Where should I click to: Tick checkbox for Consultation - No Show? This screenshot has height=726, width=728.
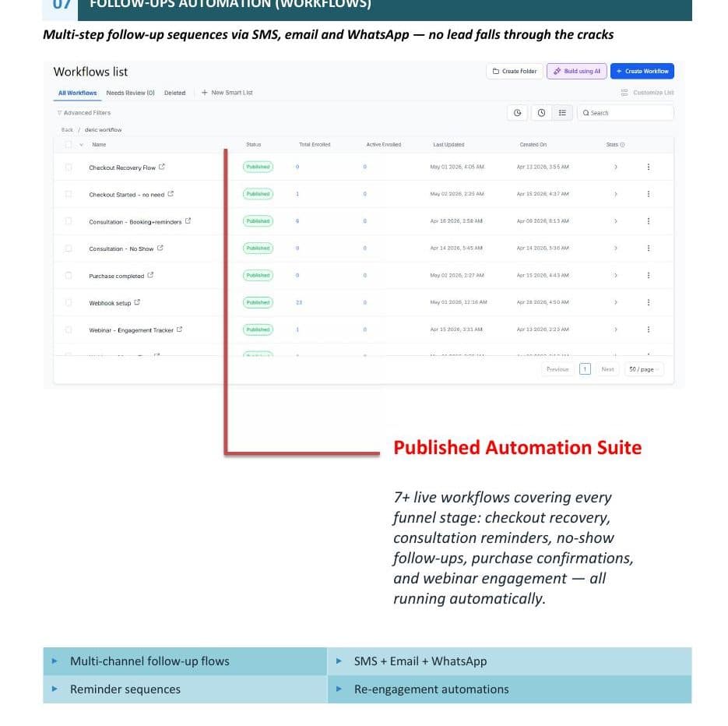click(69, 248)
